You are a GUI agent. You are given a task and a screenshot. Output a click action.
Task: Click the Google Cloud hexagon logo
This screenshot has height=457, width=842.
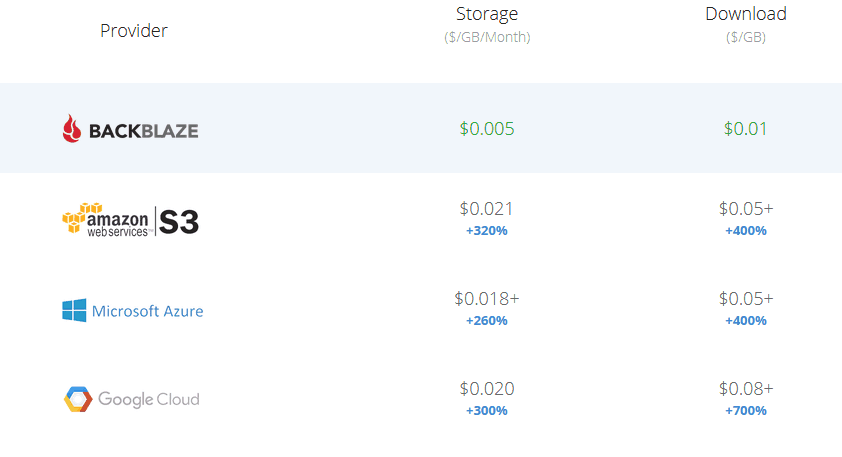click(x=78, y=399)
